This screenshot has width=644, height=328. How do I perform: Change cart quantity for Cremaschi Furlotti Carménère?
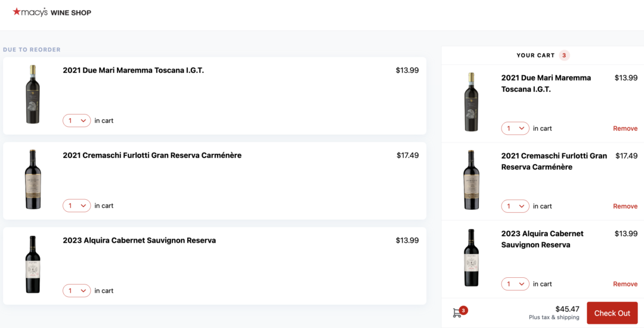pyautogui.click(x=515, y=206)
